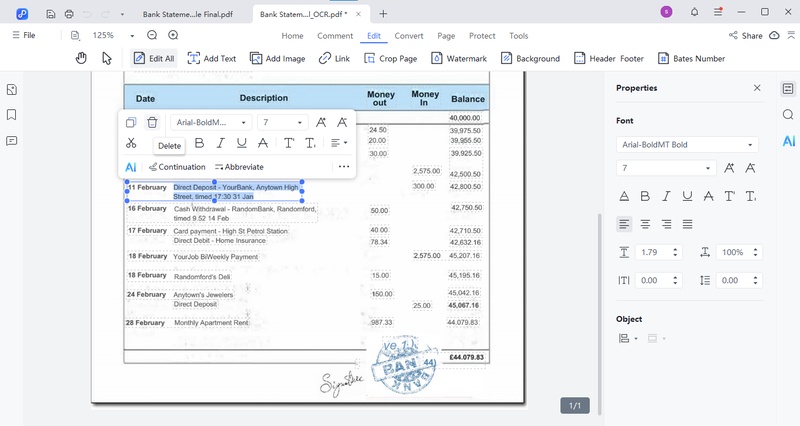Open the font size 7 dropdown in the Properties panel

666,168
